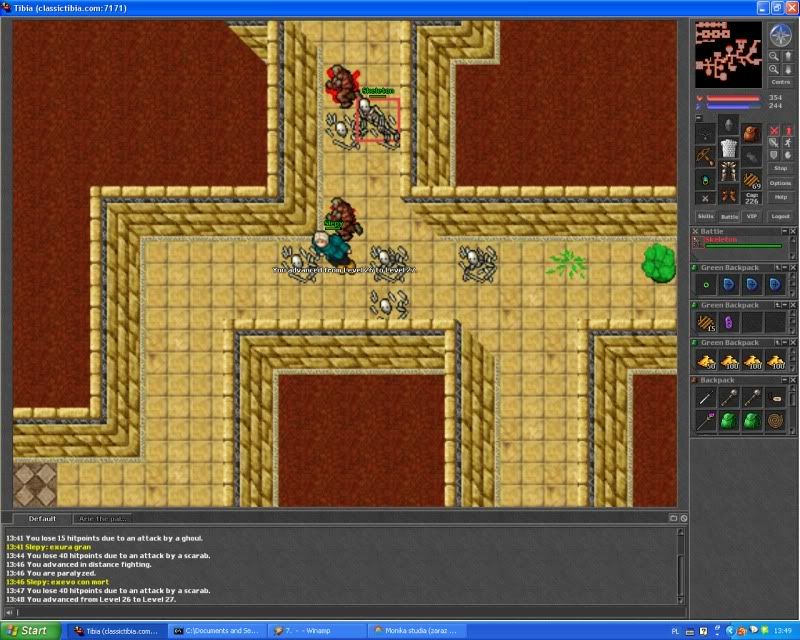Enable balanced fight mode (sword icon)
This screenshot has height=640, width=800.
click(774, 143)
